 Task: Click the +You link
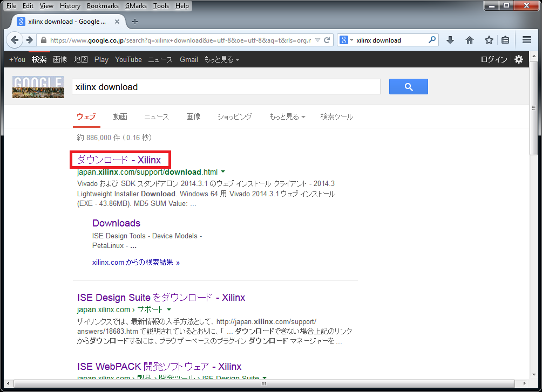coord(17,60)
